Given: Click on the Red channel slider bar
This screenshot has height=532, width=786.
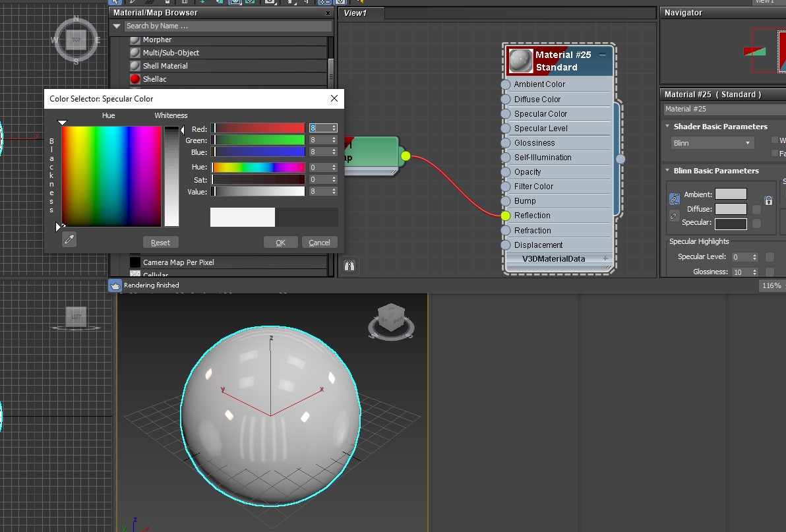Looking at the screenshot, I should pyautogui.click(x=258, y=129).
